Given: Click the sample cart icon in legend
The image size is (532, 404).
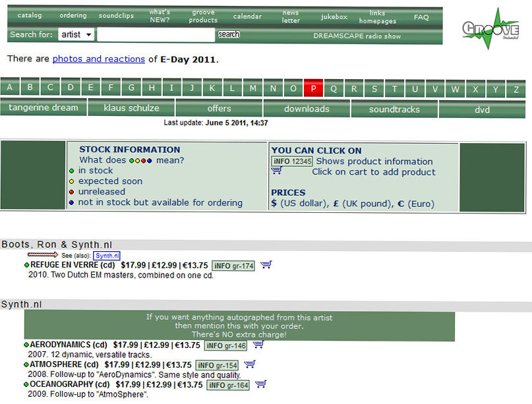Looking at the screenshot, I should pyautogui.click(x=276, y=171).
